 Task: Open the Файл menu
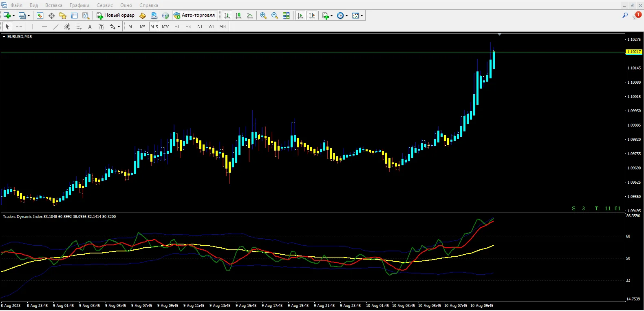point(17,5)
